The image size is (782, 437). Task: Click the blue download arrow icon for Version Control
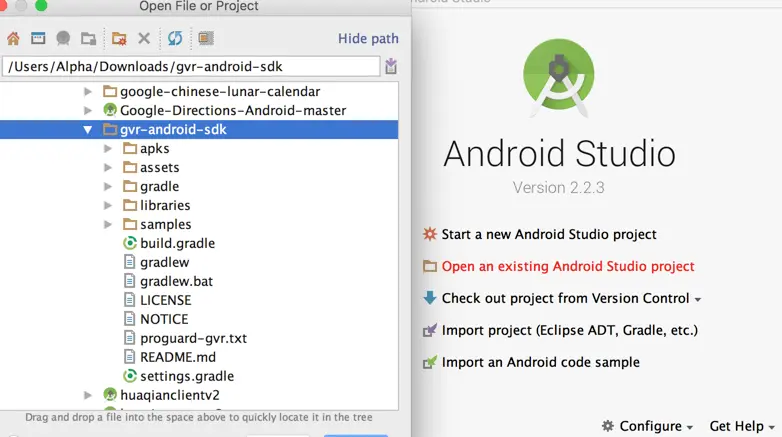429,298
